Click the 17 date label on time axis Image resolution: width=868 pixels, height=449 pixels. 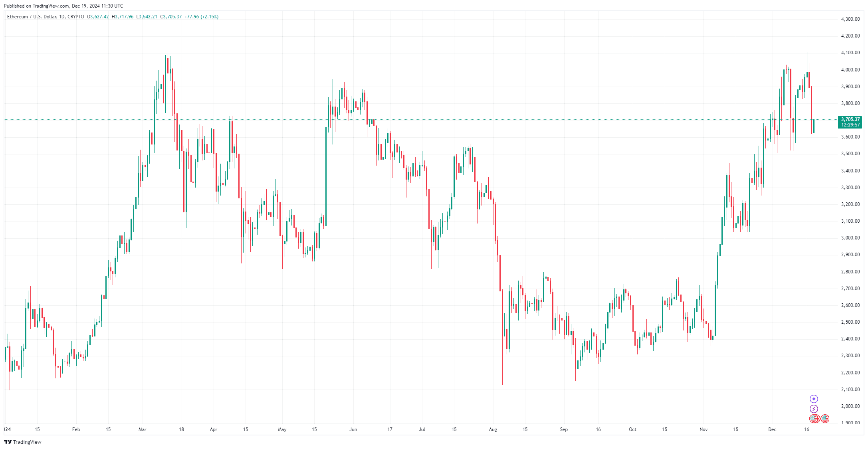pos(390,429)
